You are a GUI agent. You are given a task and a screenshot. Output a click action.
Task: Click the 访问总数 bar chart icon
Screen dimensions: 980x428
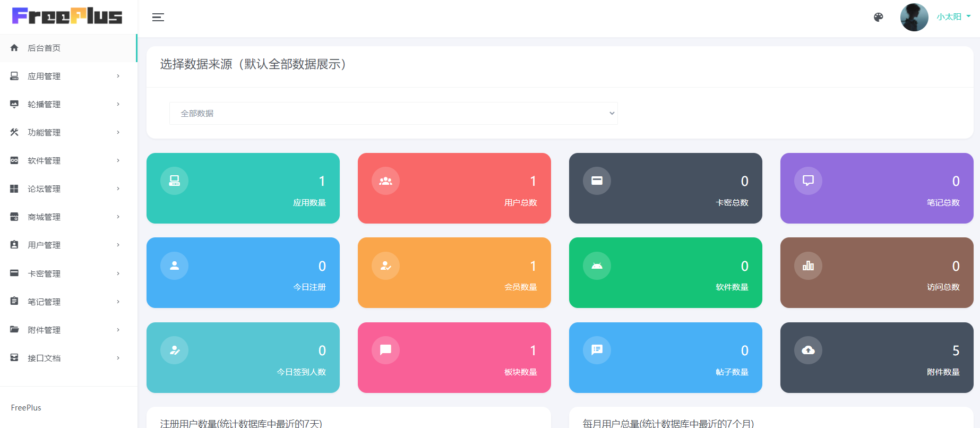coord(808,266)
